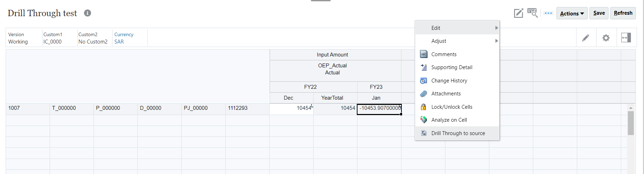Image resolution: width=644 pixels, height=174 pixels.
Task: Choose Drill Through to source
Action: pos(458,133)
